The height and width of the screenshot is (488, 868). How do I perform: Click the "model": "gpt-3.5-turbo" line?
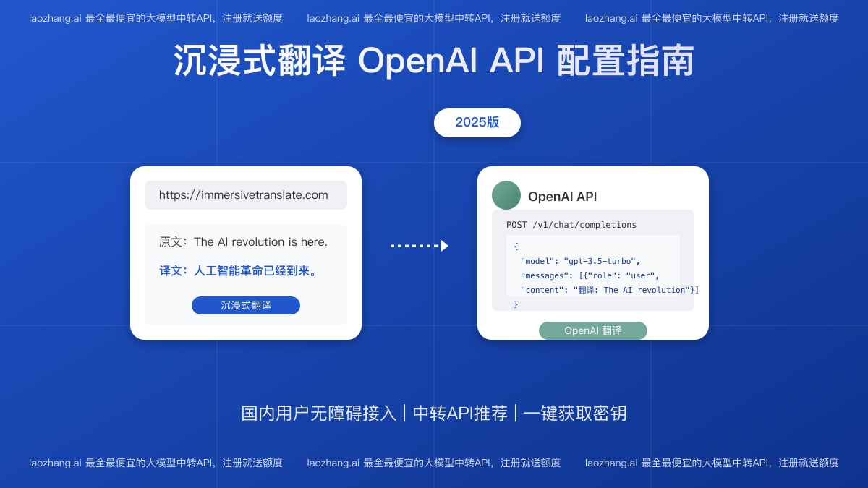580,261
